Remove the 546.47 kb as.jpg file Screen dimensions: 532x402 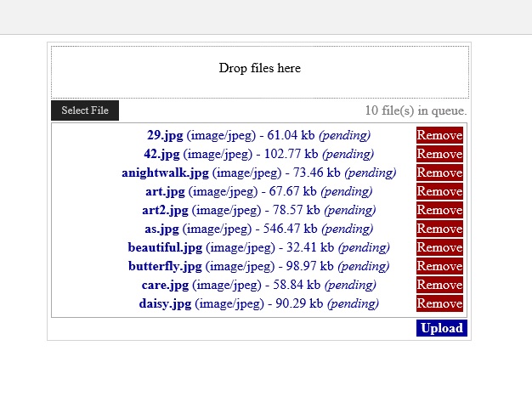click(439, 229)
